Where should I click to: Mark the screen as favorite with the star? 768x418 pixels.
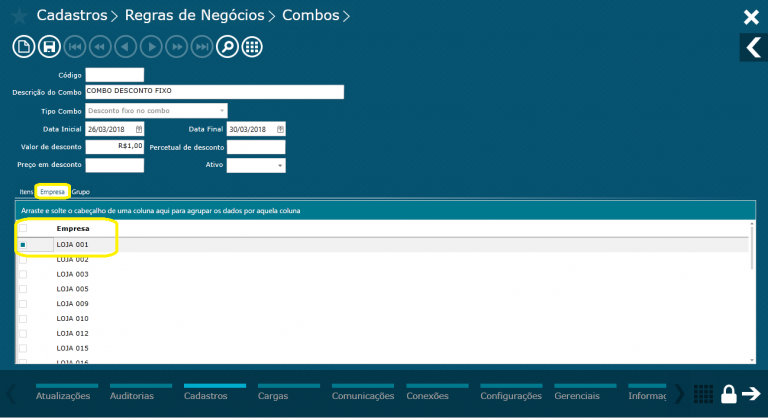[19, 16]
